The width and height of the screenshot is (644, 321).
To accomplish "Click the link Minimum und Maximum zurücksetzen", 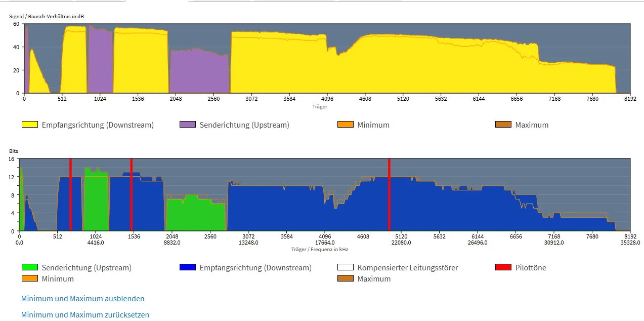I will click(x=85, y=315).
